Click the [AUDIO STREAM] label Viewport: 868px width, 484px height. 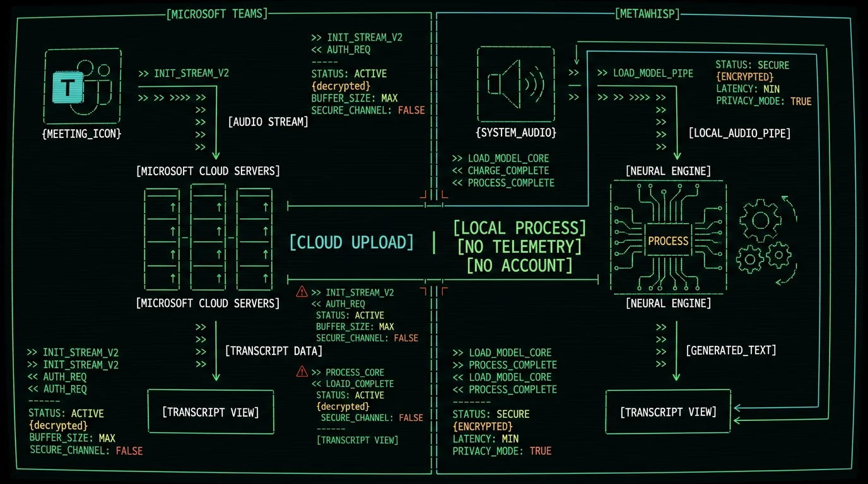[268, 122]
